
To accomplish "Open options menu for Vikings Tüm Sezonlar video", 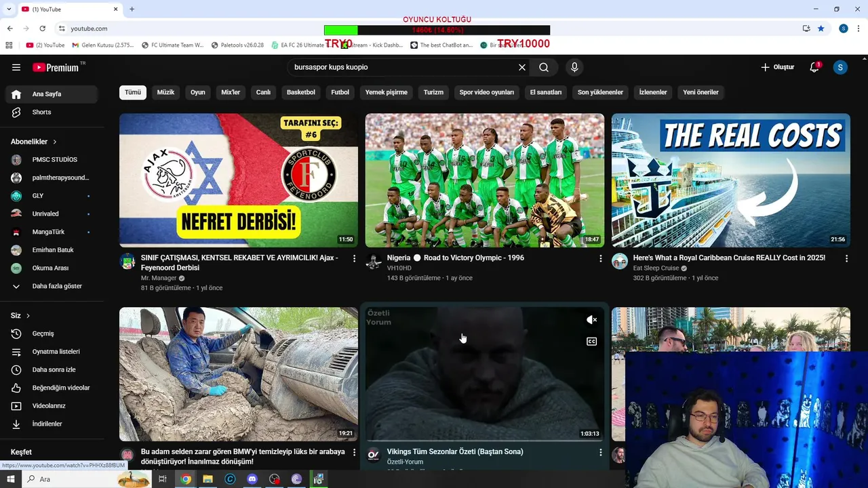I will pos(600,452).
